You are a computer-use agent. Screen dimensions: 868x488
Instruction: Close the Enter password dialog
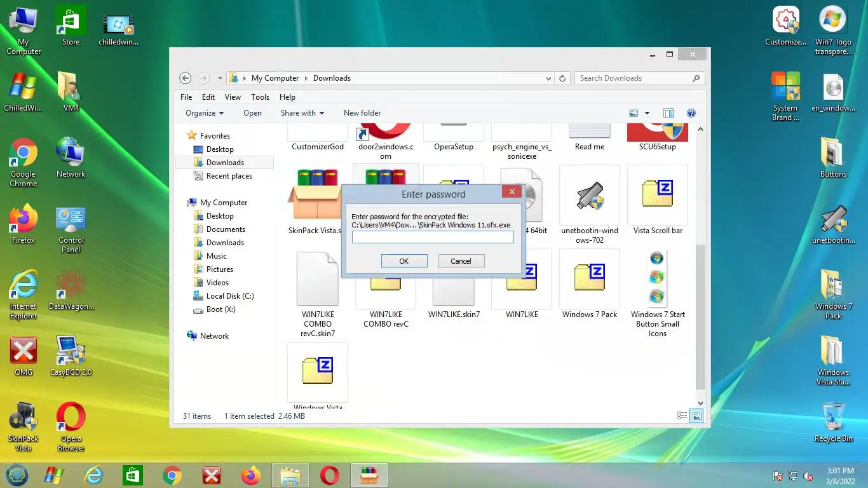tap(512, 191)
